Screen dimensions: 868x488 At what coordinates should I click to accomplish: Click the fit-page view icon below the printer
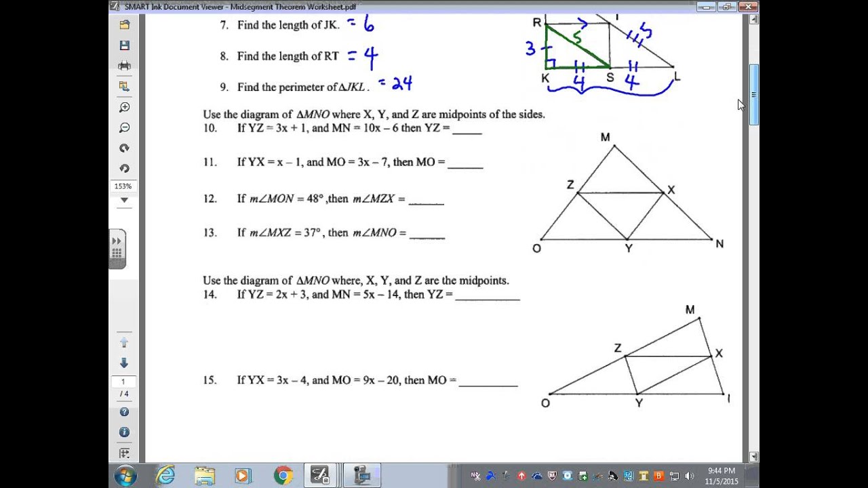pyautogui.click(x=124, y=86)
